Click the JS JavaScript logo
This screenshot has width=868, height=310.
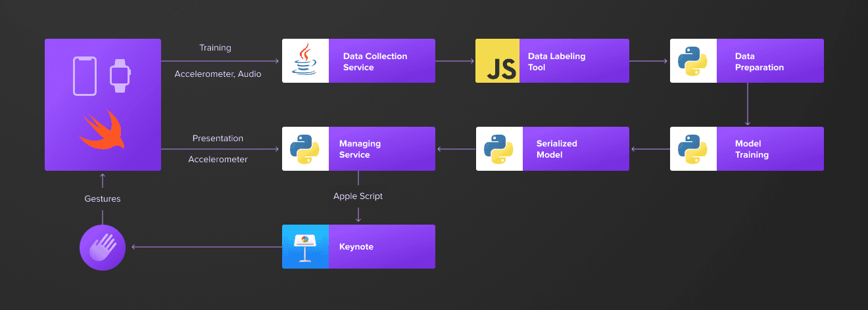pos(498,60)
